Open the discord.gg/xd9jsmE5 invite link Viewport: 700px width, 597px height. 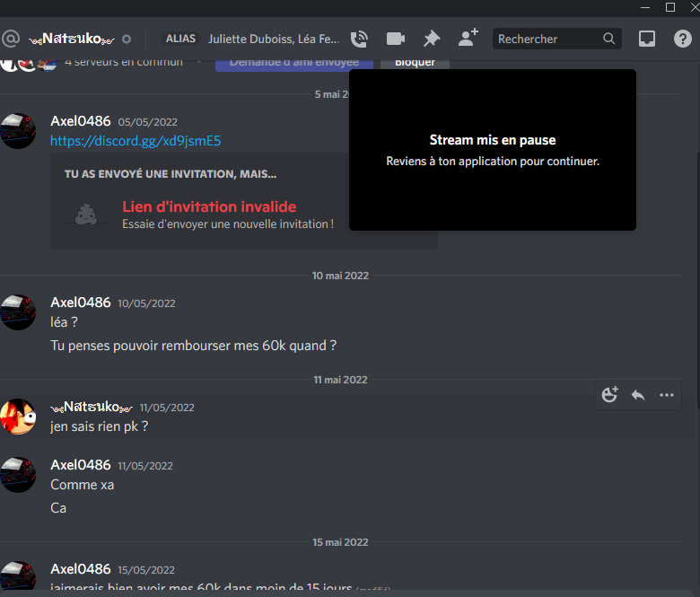pos(136,141)
